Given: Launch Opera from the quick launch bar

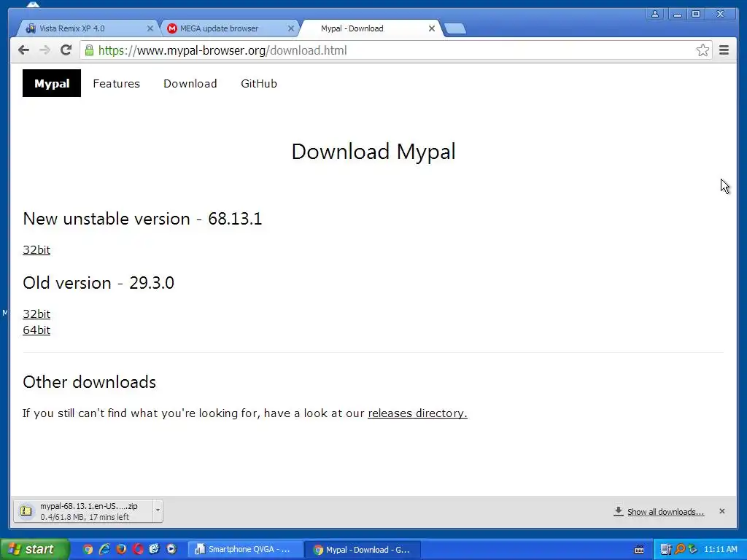Looking at the screenshot, I should click(x=138, y=550).
